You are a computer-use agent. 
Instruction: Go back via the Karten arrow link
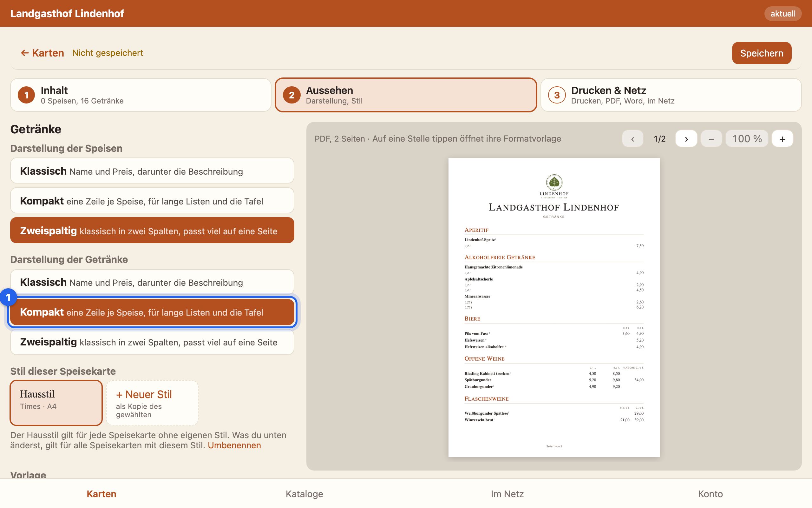point(42,53)
